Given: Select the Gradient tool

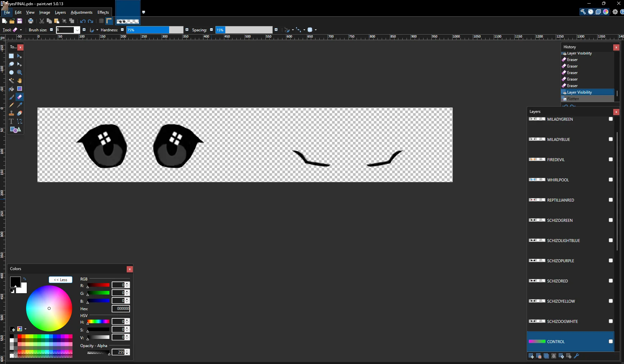Looking at the screenshot, I should [20, 89].
